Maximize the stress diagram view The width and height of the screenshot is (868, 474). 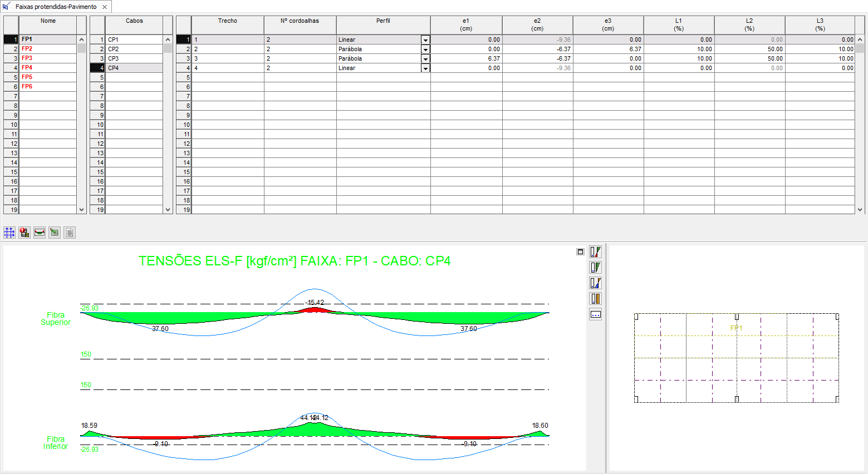pyautogui.click(x=580, y=252)
